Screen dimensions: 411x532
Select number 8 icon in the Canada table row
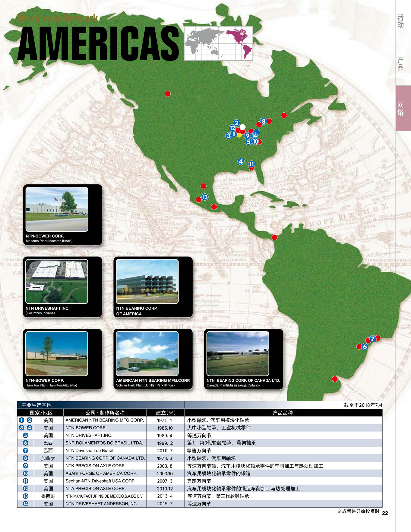coord(26,458)
